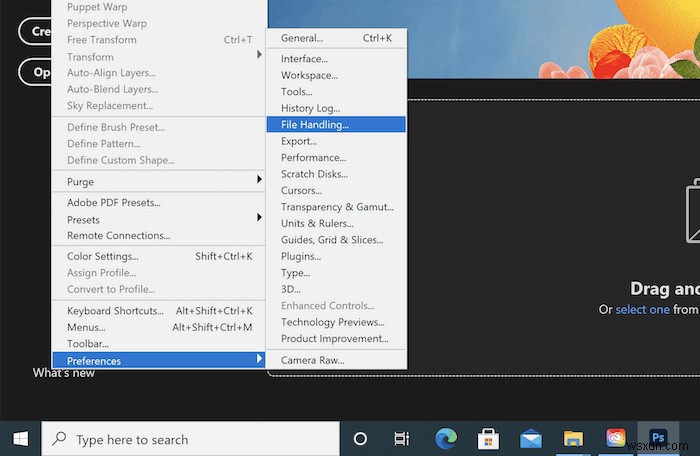Choose Performance... from the preferences list
This screenshot has height=456, width=700.
(x=313, y=158)
